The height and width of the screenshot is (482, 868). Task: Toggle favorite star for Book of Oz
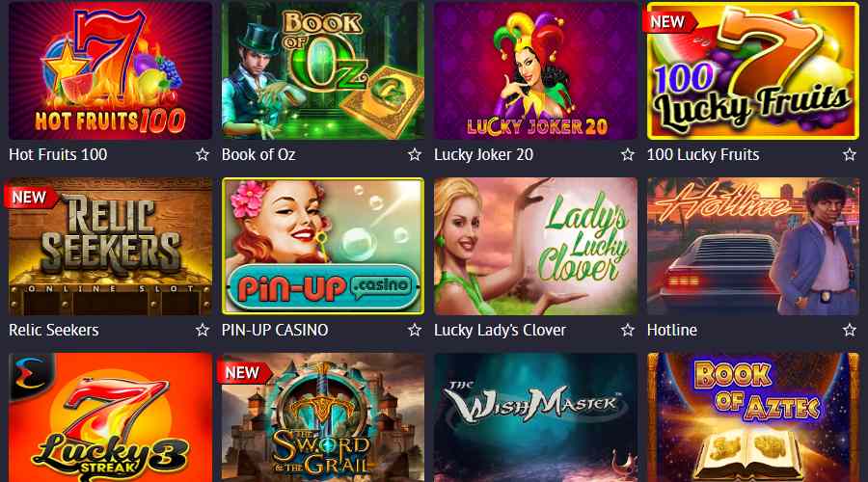[x=415, y=154]
